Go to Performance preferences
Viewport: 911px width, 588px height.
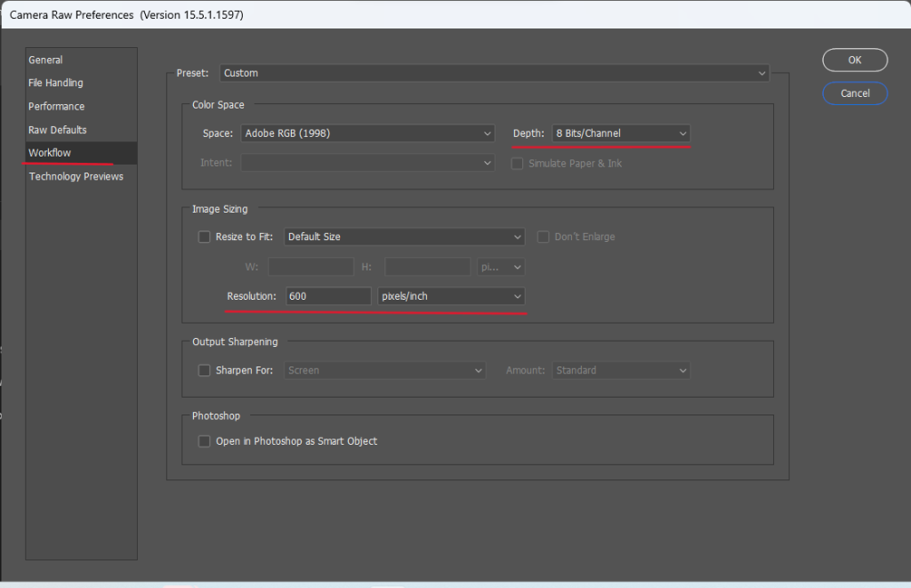pyautogui.click(x=56, y=107)
